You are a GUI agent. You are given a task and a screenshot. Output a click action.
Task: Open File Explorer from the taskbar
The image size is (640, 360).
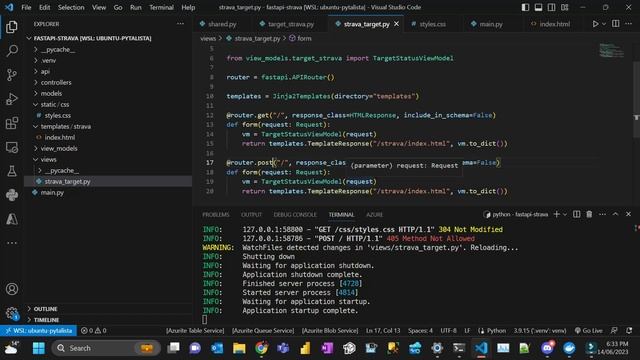coord(239,348)
